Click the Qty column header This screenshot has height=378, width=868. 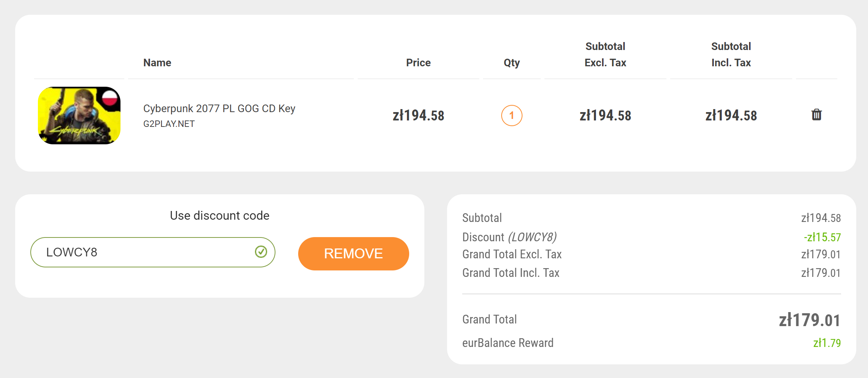pyautogui.click(x=511, y=63)
